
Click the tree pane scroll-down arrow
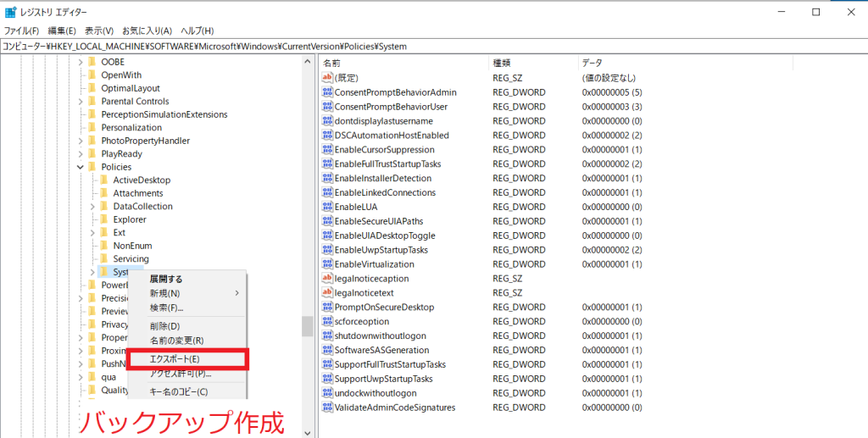click(308, 432)
